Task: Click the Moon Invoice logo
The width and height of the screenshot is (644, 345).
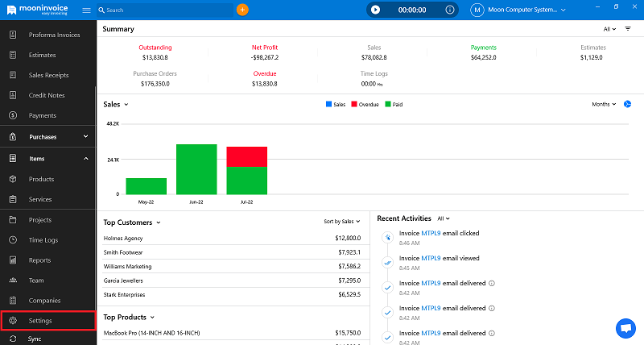Action: coord(37,10)
